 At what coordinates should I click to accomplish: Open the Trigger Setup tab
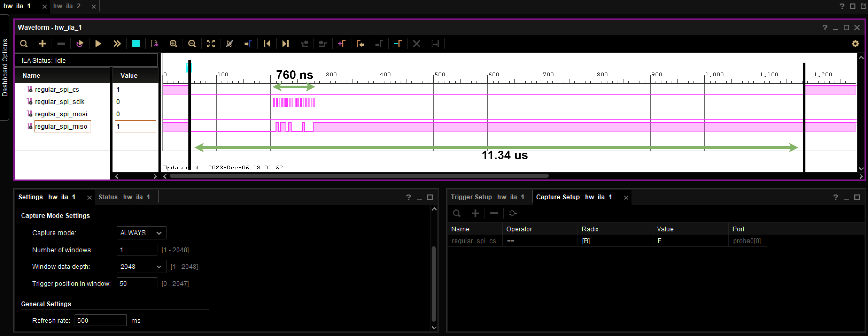click(487, 197)
